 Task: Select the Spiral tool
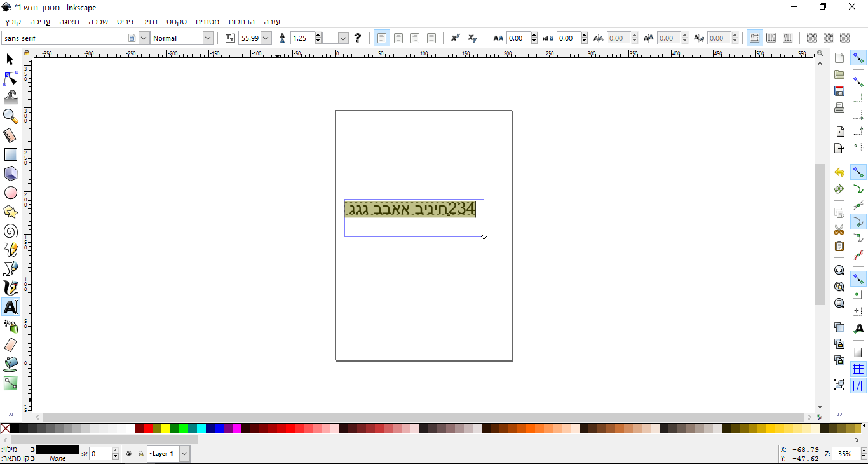[x=10, y=231]
